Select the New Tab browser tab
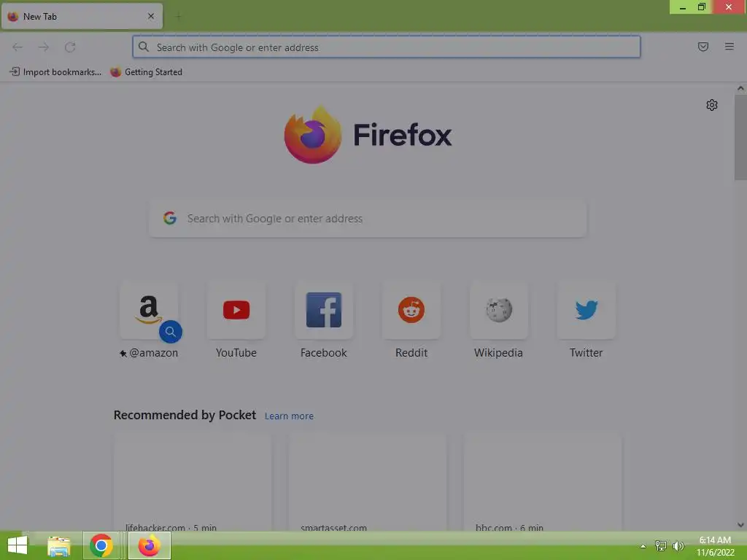Viewport: 747px width, 560px height. coord(82,16)
